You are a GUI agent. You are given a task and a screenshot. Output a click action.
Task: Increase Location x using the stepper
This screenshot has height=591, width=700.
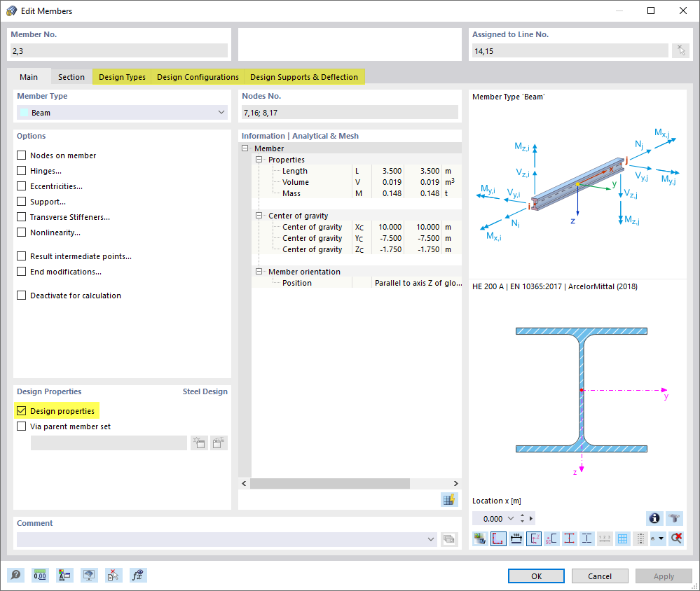pyautogui.click(x=523, y=515)
